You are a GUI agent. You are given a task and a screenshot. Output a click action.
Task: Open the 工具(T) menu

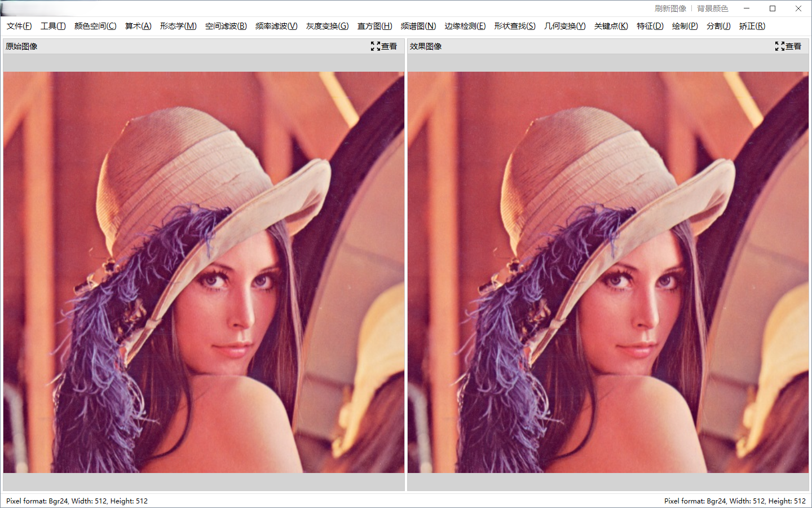click(x=53, y=26)
